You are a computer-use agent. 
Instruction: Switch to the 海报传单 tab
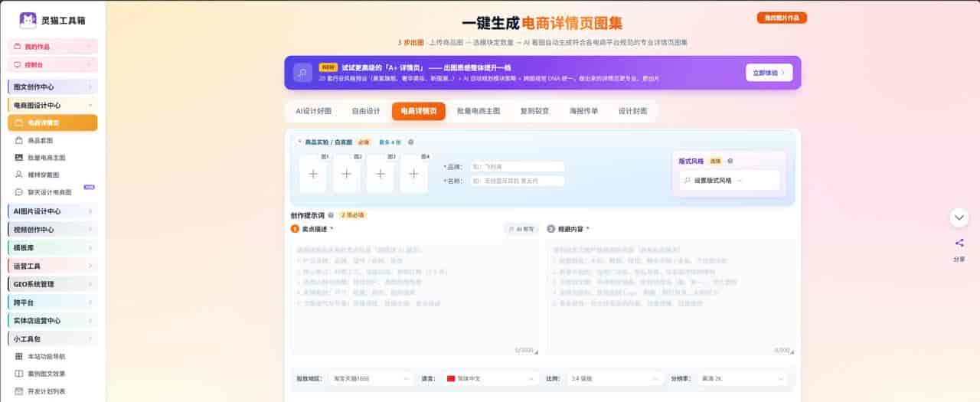(x=583, y=111)
